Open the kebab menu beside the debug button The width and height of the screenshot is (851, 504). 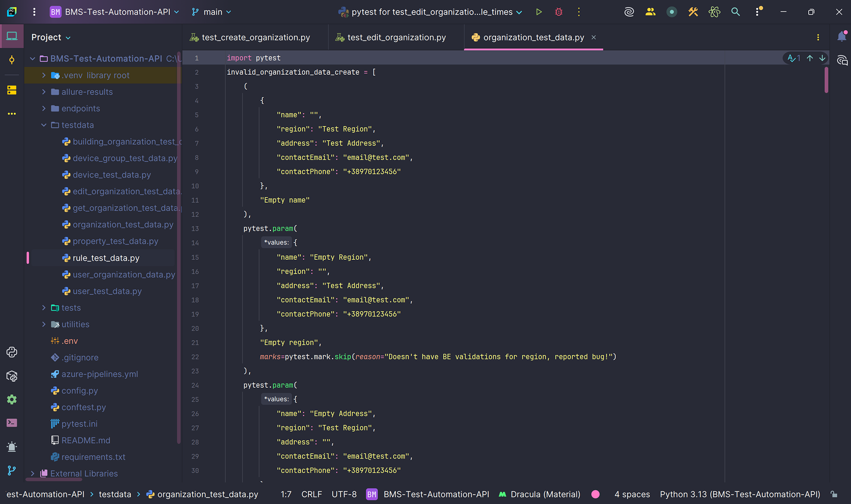pyautogui.click(x=578, y=11)
